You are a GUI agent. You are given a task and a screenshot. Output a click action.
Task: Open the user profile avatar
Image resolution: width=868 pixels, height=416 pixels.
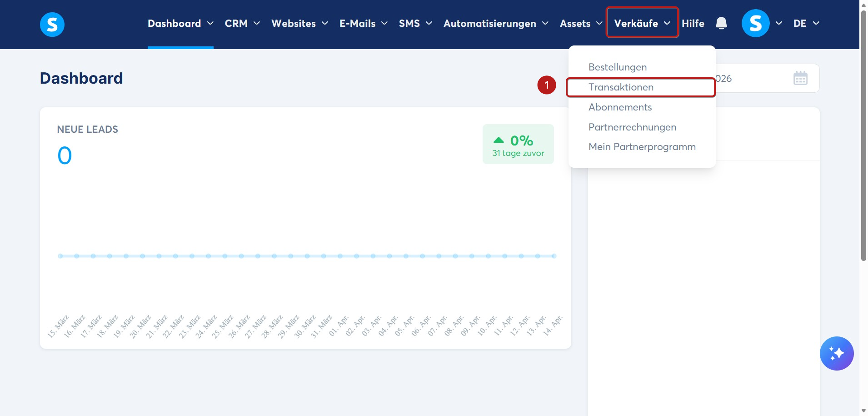755,23
